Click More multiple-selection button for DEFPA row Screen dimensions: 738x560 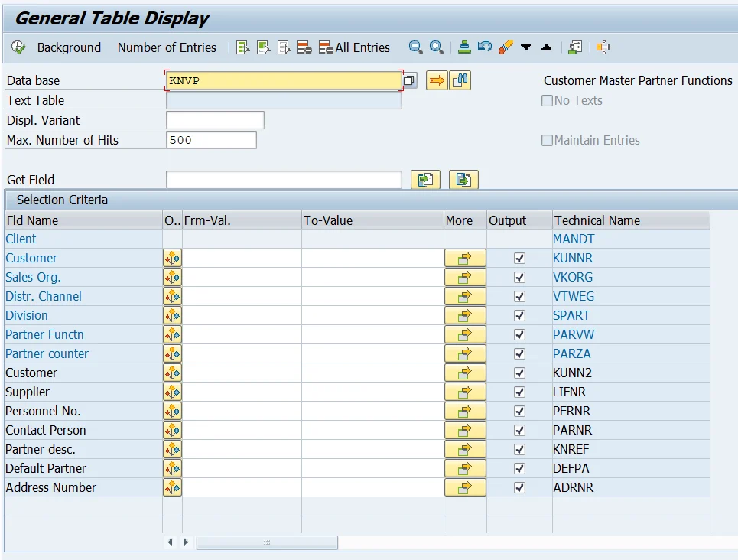[465, 468]
